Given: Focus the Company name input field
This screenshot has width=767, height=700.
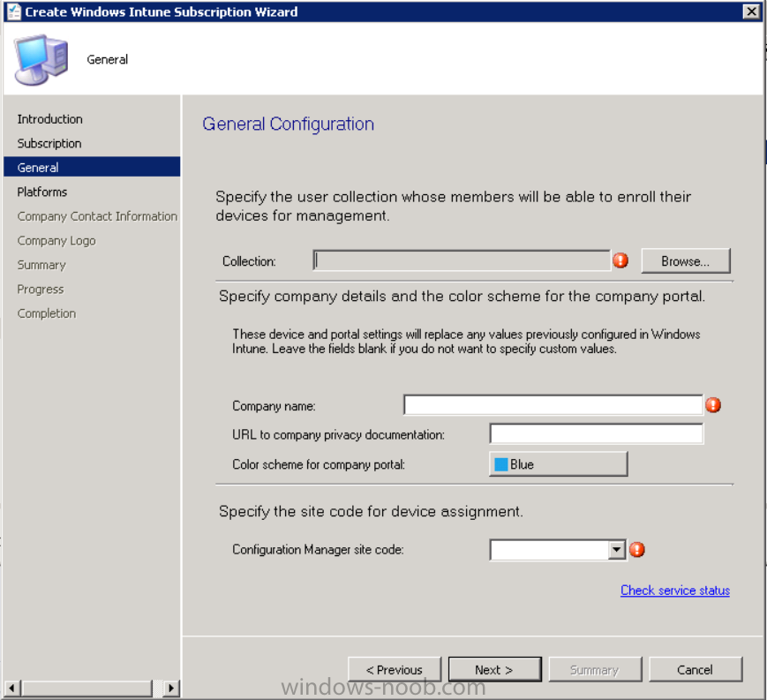Looking at the screenshot, I should (x=553, y=405).
